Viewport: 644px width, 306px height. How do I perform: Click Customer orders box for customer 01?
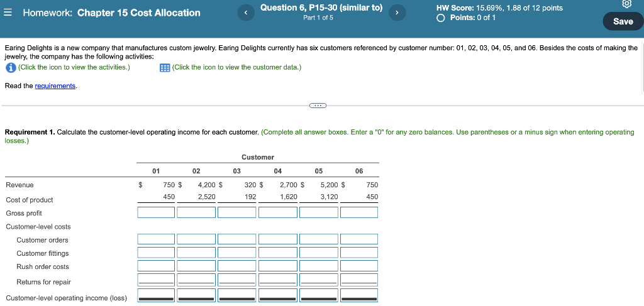pyautogui.click(x=156, y=239)
